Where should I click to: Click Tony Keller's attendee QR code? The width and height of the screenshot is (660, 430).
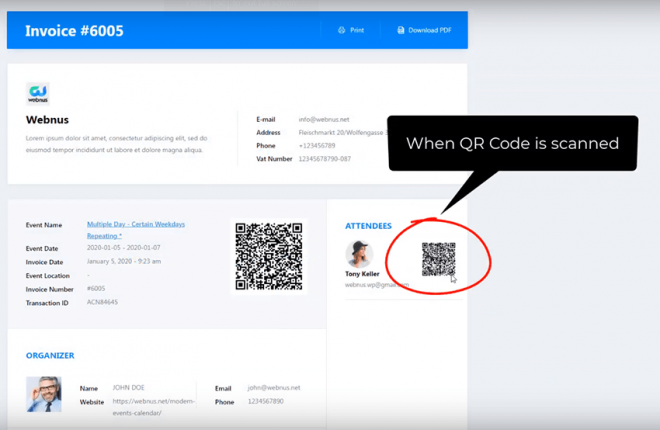point(439,259)
